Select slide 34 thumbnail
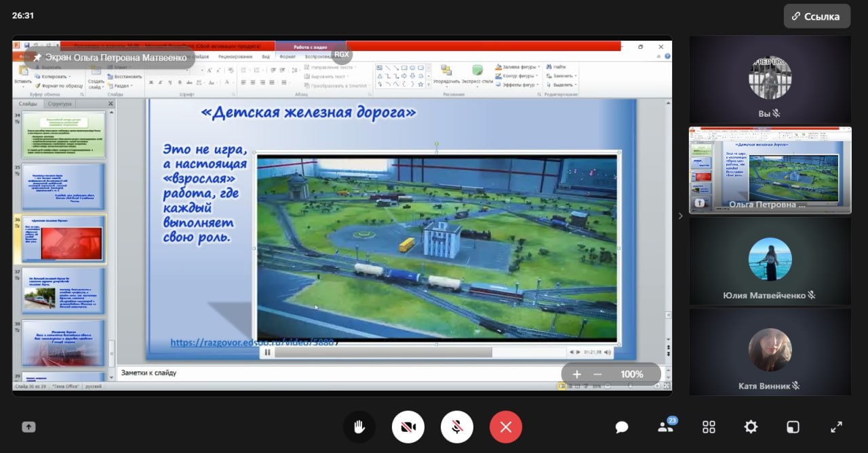The image size is (868, 453). (x=64, y=134)
